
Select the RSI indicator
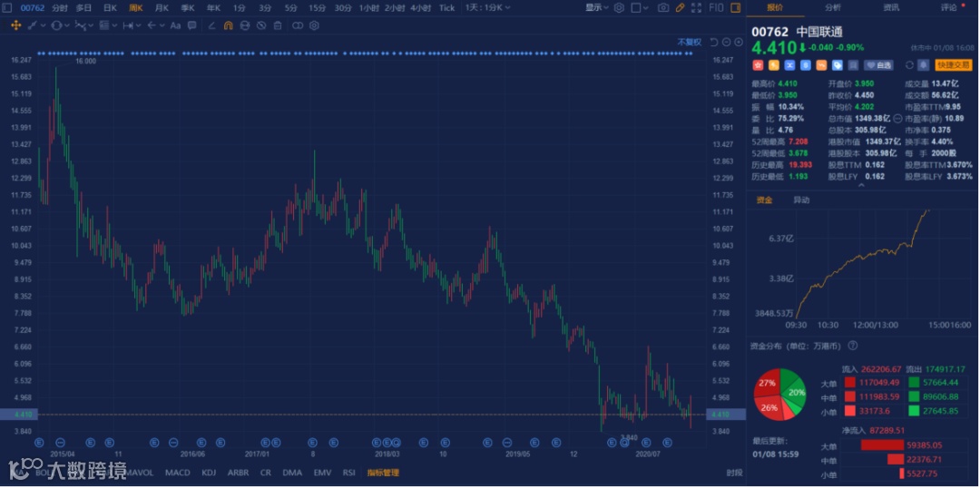click(348, 473)
